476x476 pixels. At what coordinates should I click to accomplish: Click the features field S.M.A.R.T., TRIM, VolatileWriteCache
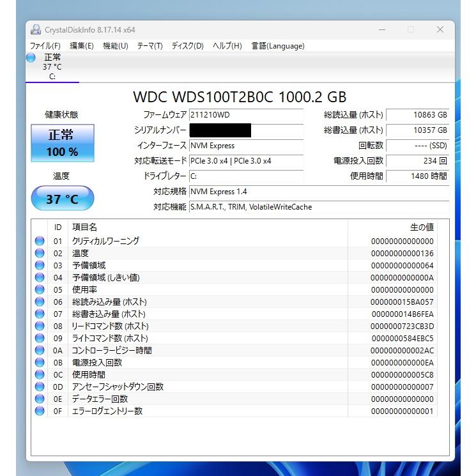(319, 207)
